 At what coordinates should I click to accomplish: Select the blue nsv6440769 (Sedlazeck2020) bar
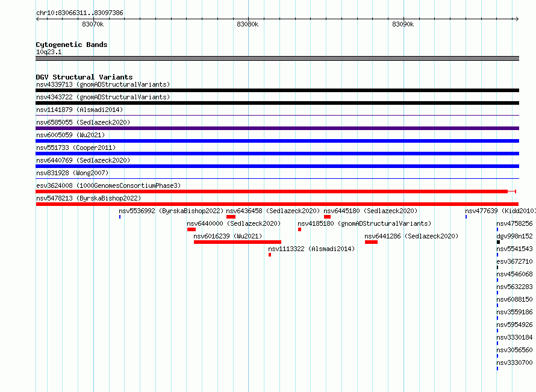[x=277, y=166]
